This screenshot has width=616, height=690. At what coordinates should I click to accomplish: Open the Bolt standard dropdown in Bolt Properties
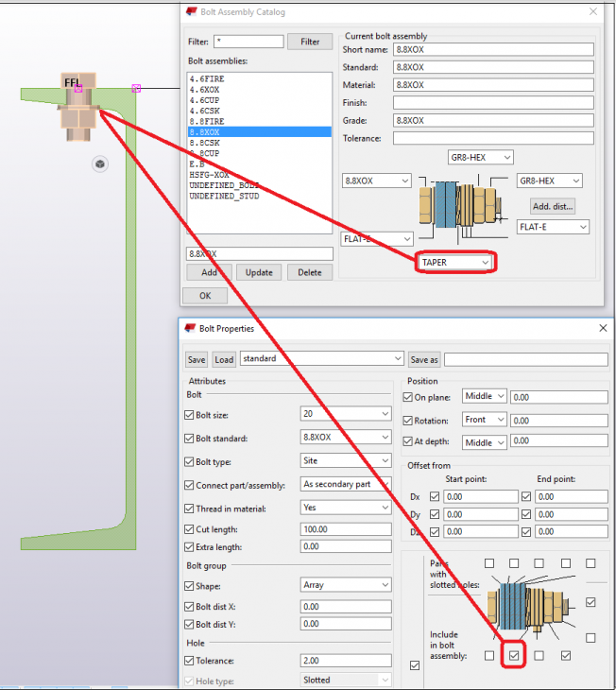point(346,437)
